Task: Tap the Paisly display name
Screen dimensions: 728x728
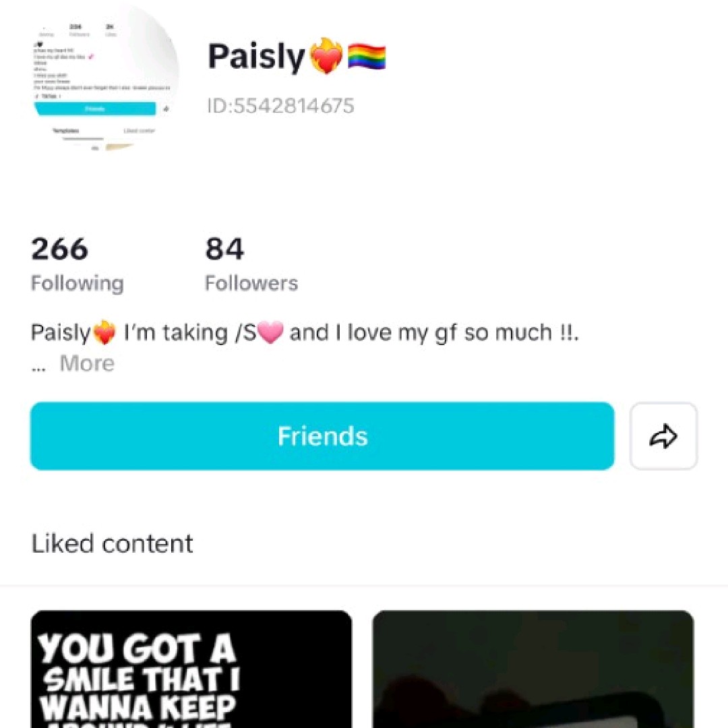Action: pos(256,57)
